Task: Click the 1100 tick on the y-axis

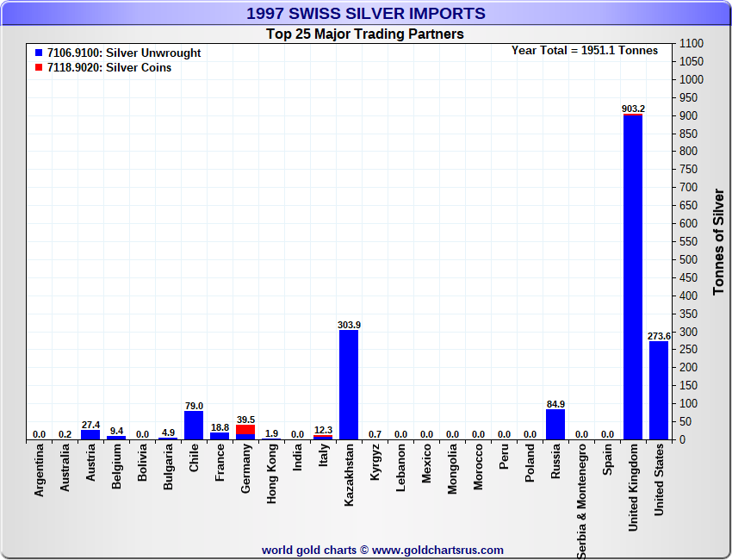Action: [692, 44]
